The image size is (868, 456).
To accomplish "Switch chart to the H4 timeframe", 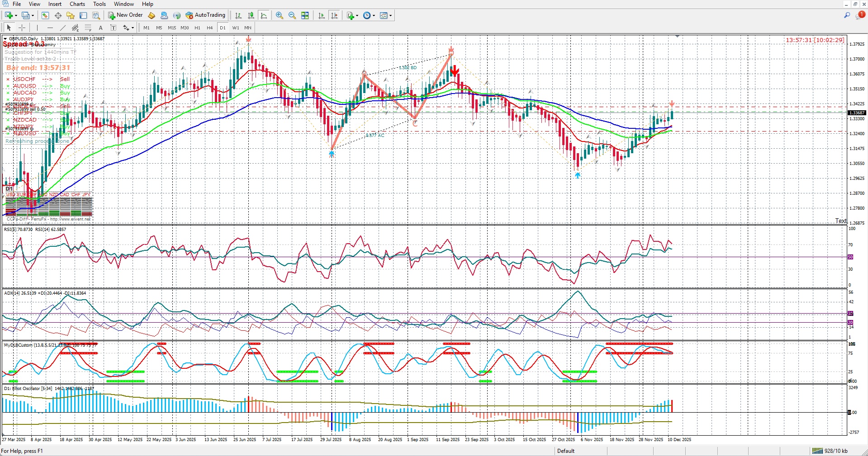I will point(209,28).
